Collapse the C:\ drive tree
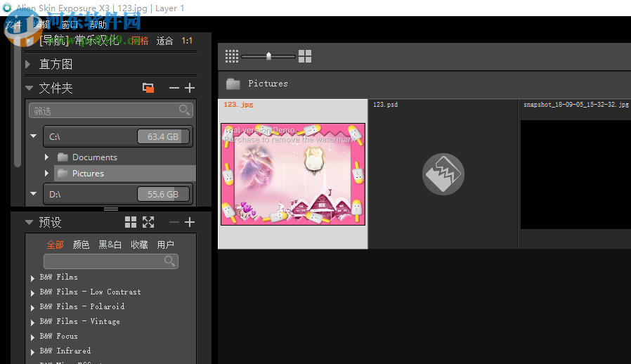Viewport: 631px width, 364px height. [x=34, y=136]
